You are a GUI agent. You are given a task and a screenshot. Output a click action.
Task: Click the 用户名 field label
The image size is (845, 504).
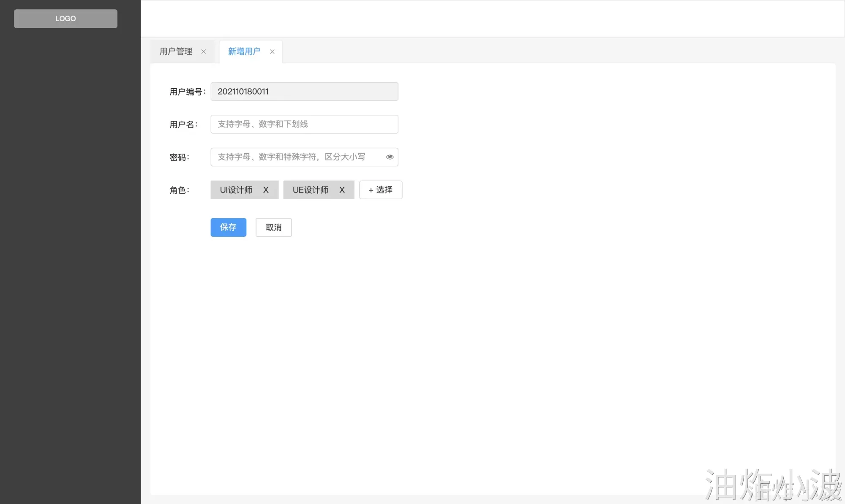coord(183,125)
